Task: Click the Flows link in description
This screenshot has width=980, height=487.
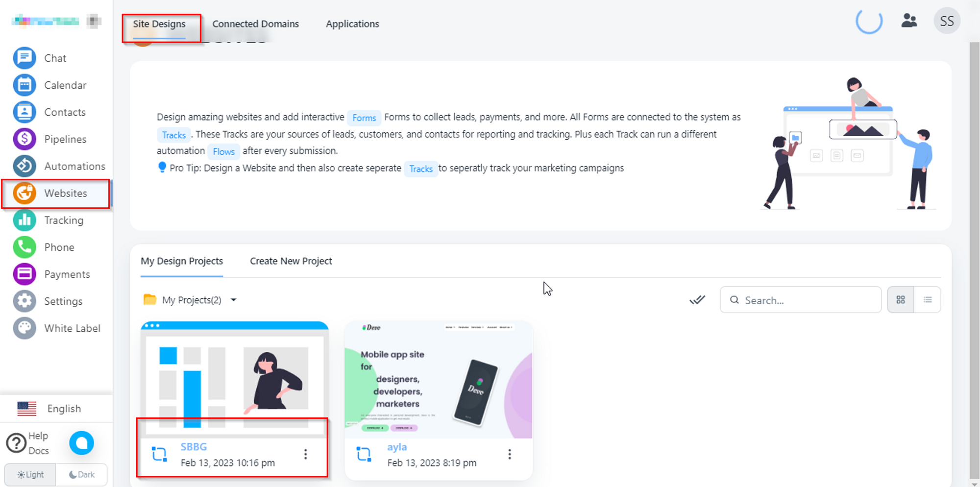Action: [223, 151]
